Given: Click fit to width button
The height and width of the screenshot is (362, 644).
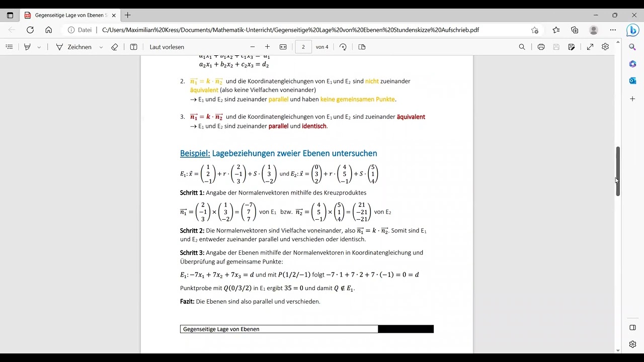Looking at the screenshot, I should 283,47.
